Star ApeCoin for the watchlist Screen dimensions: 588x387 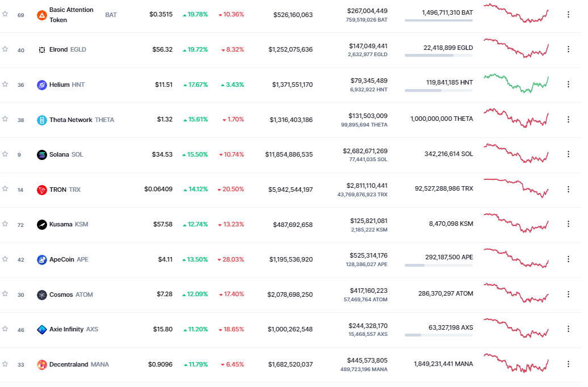(5, 259)
